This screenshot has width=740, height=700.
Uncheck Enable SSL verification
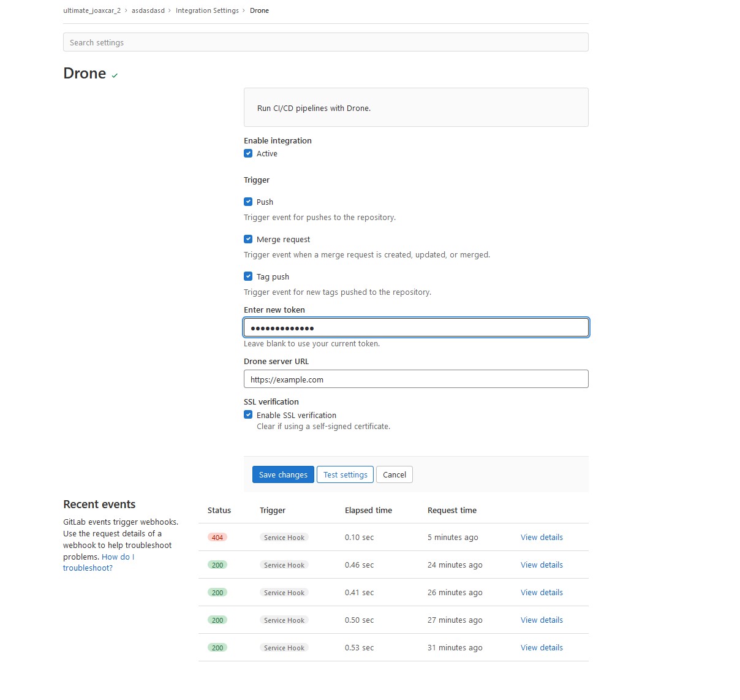click(248, 415)
